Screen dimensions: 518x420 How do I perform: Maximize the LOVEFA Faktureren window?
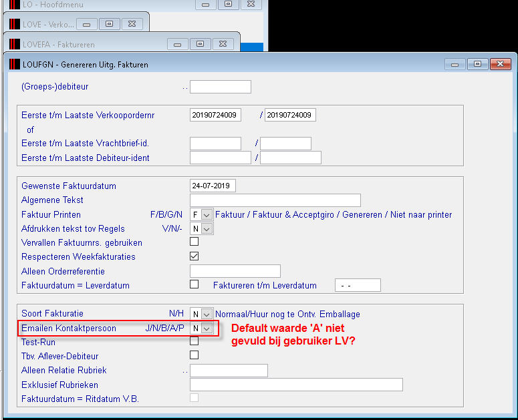pyautogui.click(x=201, y=44)
